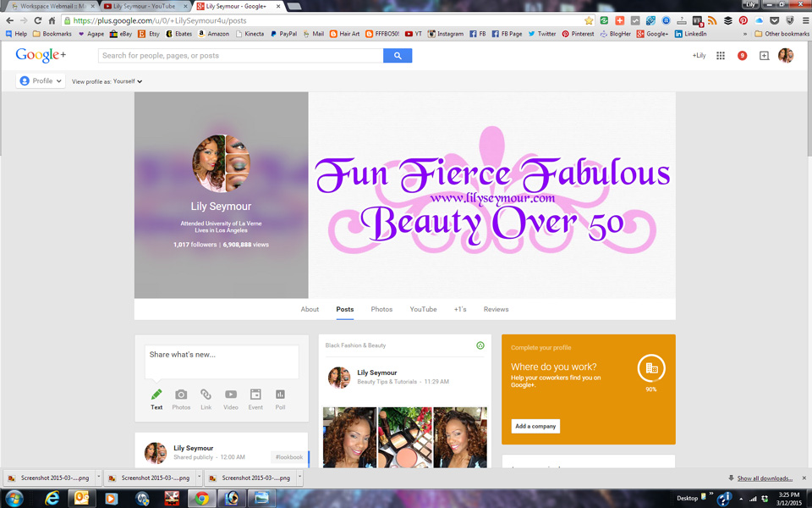812x508 pixels.
Task: Open the PayPal bookmark
Action: (283, 34)
